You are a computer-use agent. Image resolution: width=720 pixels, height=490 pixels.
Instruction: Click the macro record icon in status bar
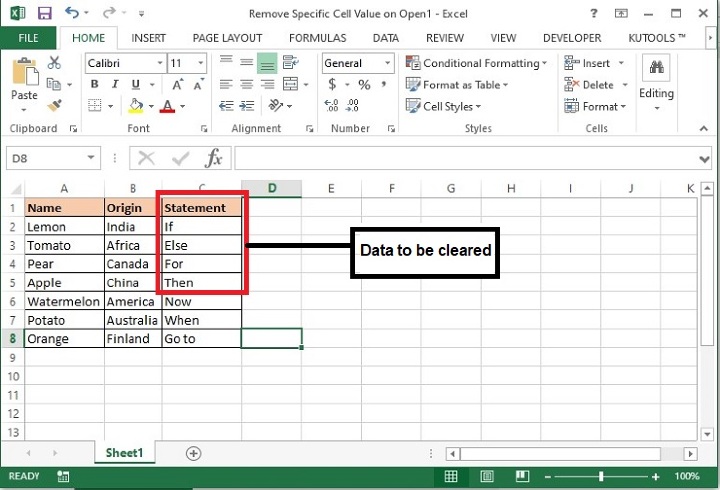(63, 476)
